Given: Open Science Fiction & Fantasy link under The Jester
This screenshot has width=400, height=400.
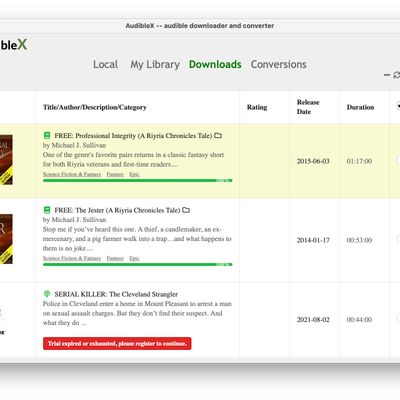Looking at the screenshot, I should tap(72, 258).
